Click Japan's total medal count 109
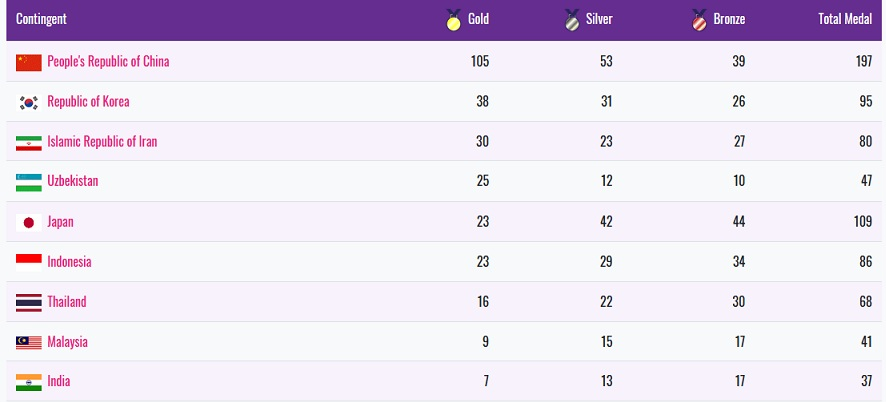Screen dimensions: 886x402 863,222
